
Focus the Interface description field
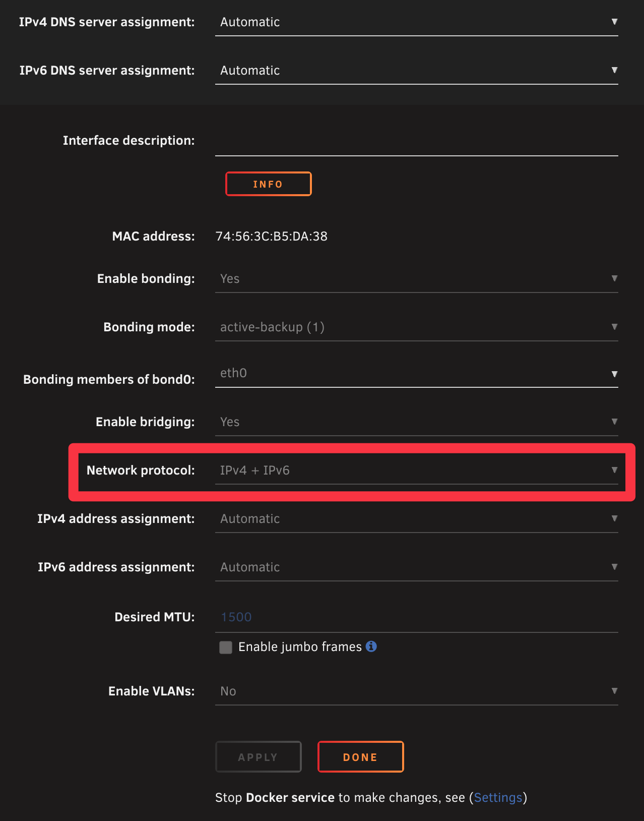416,142
